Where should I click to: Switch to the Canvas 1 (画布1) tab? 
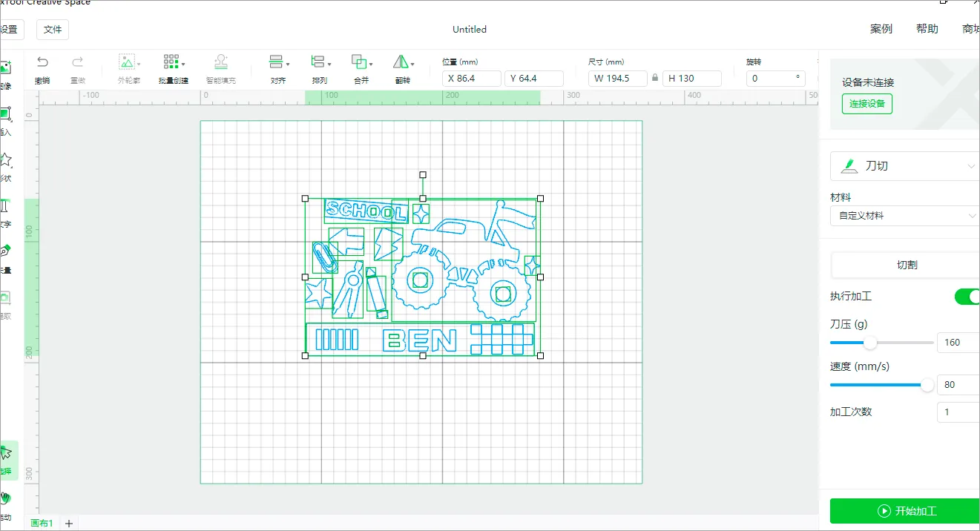42,524
